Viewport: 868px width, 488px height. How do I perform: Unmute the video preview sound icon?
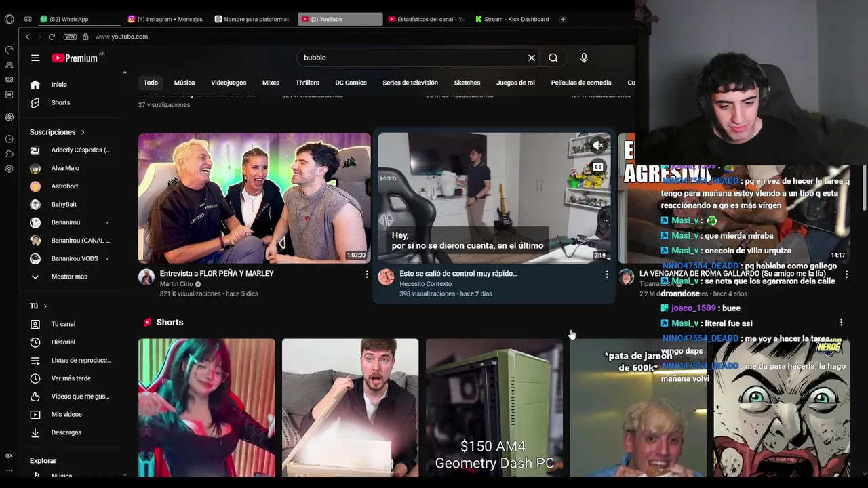pyautogui.click(x=597, y=145)
